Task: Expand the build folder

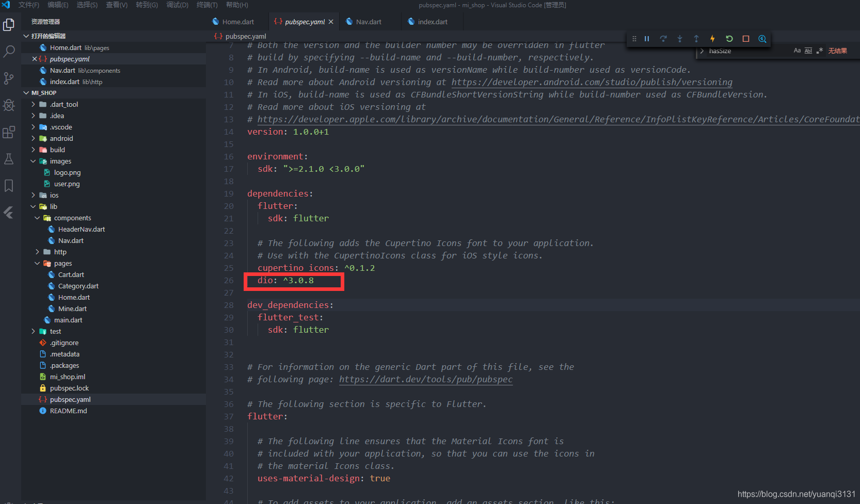Action: click(x=34, y=150)
